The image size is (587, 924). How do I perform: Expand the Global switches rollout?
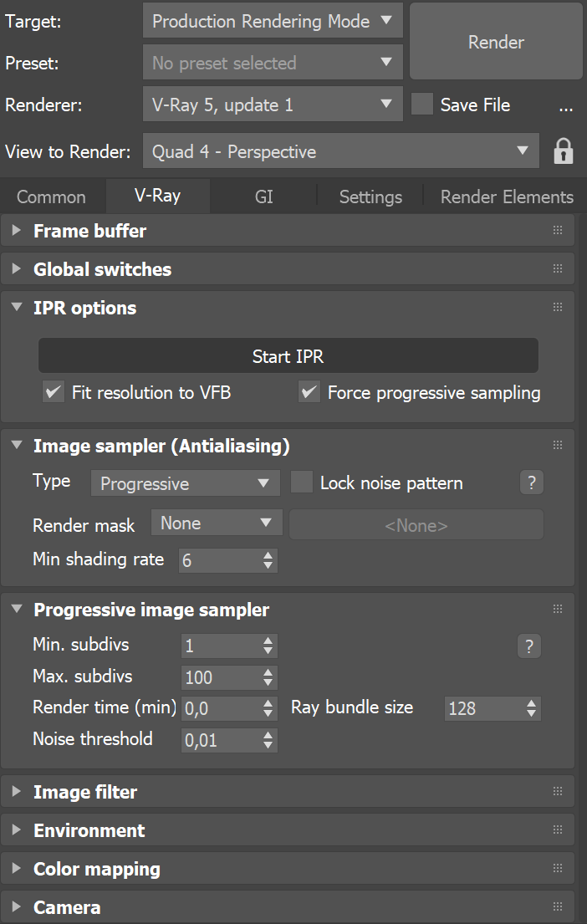click(x=102, y=269)
